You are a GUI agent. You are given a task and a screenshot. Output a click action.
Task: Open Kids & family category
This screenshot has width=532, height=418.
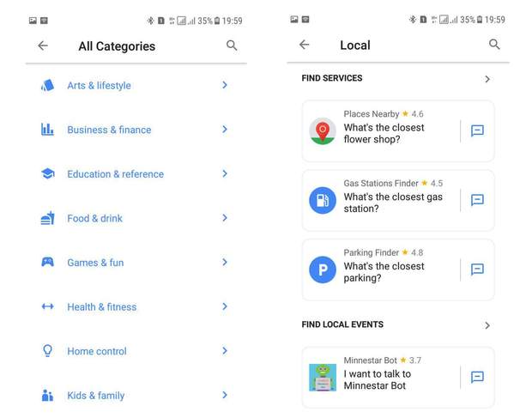95,396
